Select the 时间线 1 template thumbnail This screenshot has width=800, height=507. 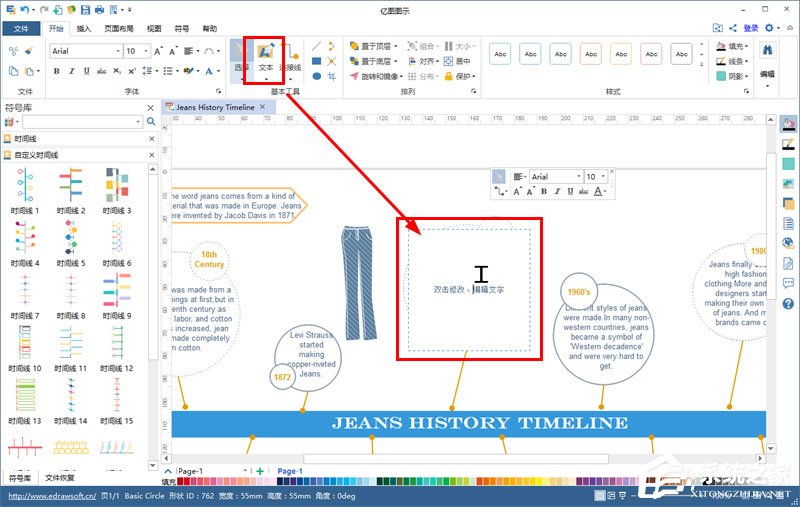24,186
